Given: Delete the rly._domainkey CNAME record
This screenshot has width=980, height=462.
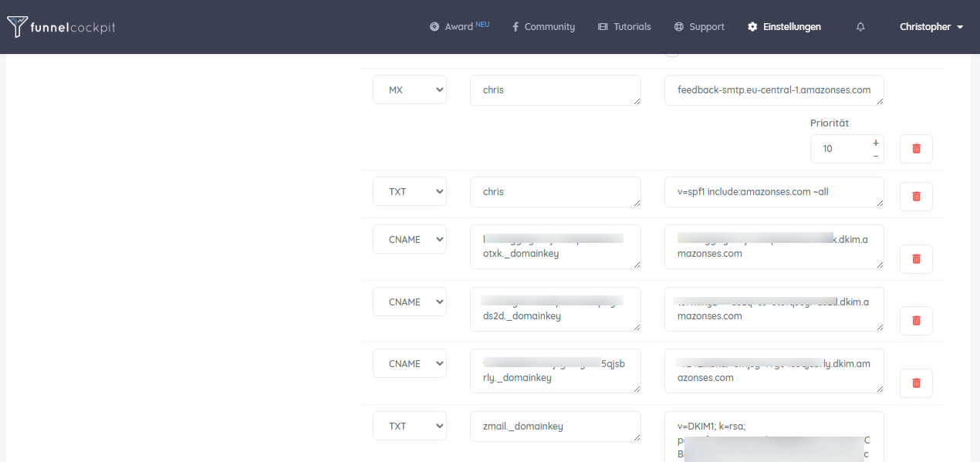Looking at the screenshot, I should click(916, 383).
